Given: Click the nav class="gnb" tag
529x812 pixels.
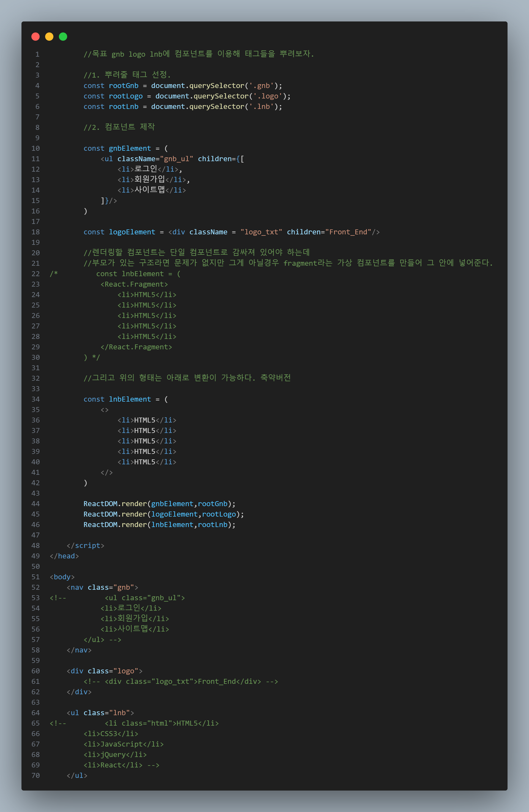Looking at the screenshot, I should coord(102,588).
